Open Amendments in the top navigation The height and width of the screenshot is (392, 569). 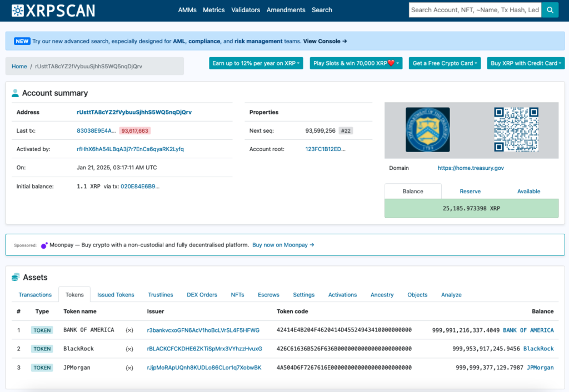[286, 10]
